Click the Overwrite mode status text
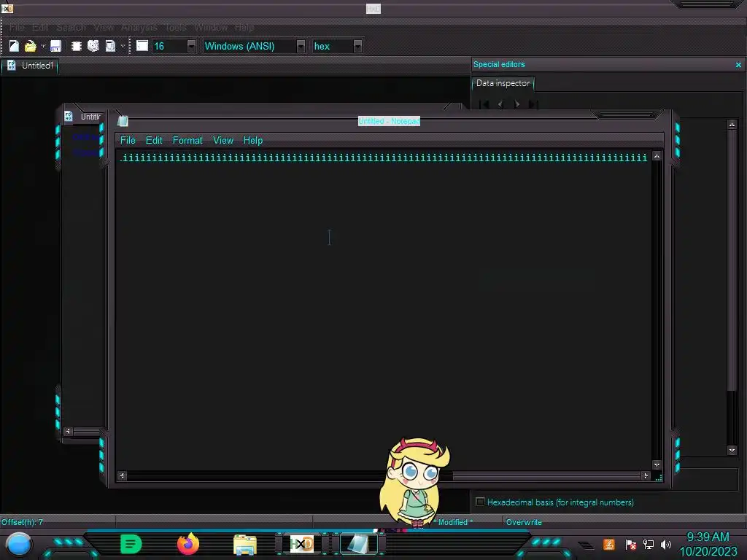Viewport: 747px width, 560px height. [x=524, y=522]
